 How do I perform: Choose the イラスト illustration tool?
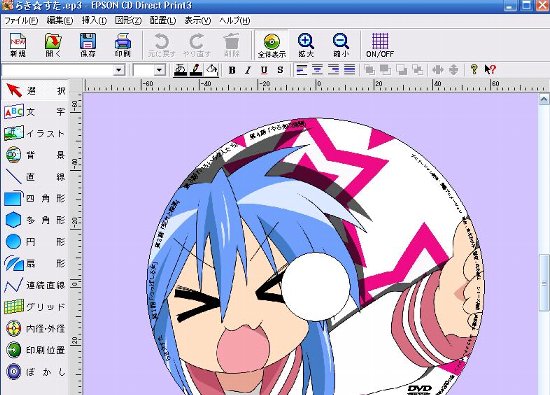(x=34, y=134)
